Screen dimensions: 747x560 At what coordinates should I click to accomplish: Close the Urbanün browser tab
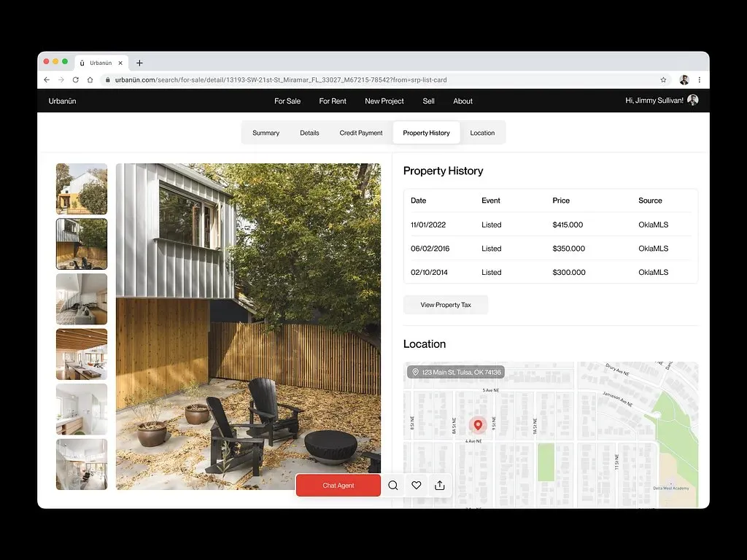120,63
